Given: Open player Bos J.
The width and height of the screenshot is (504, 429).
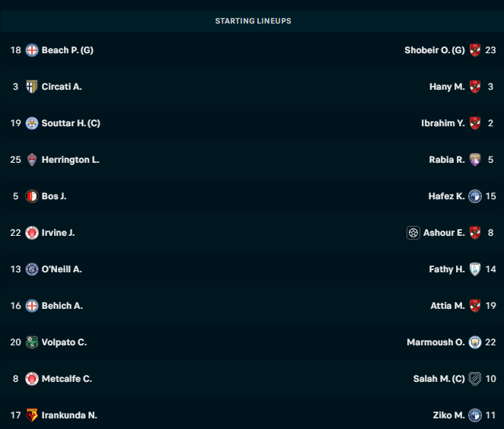Looking at the screenshot, I should click(54, 196).
